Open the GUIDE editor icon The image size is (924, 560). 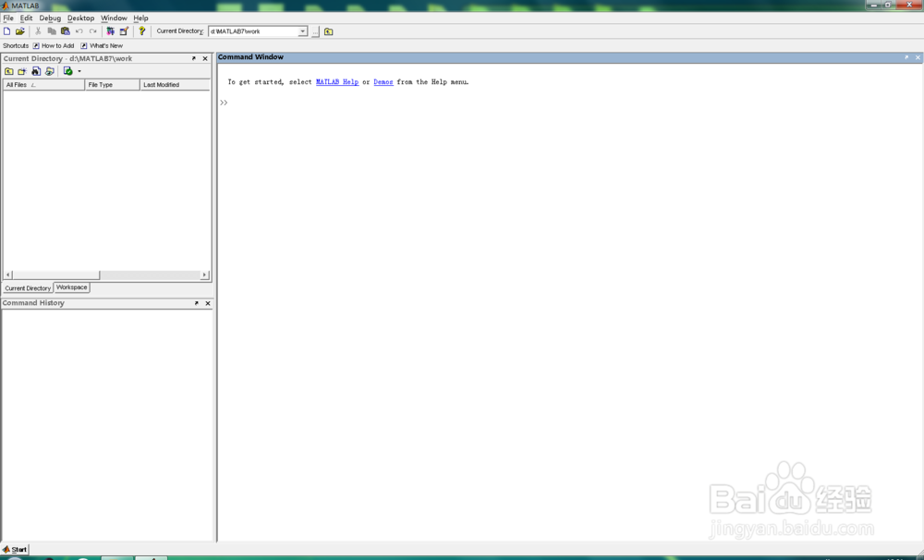[124, 31]
